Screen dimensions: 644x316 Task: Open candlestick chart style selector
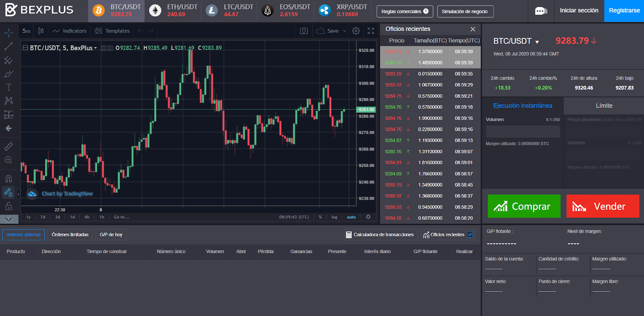[x=41, y=31]
